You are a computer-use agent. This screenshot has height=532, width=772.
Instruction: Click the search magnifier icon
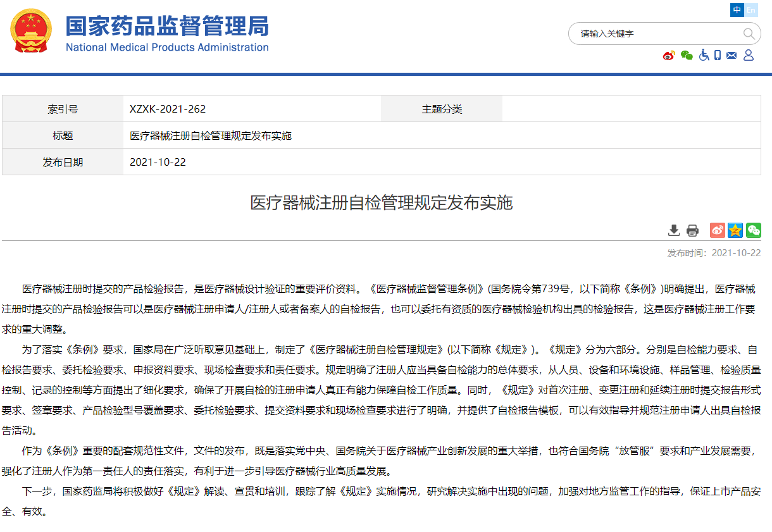[x=749, y=34]
